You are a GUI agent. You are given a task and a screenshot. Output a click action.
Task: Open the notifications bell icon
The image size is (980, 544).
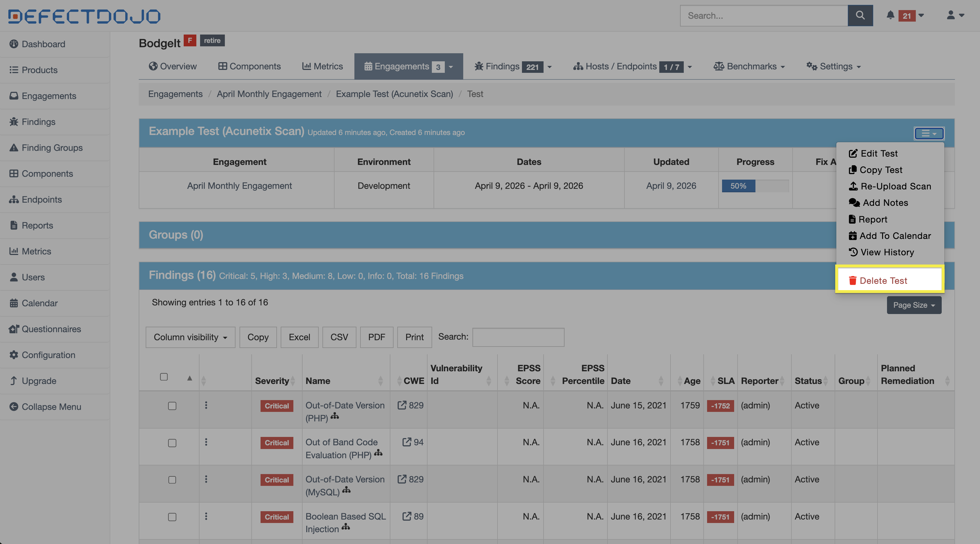pos(890,15)
